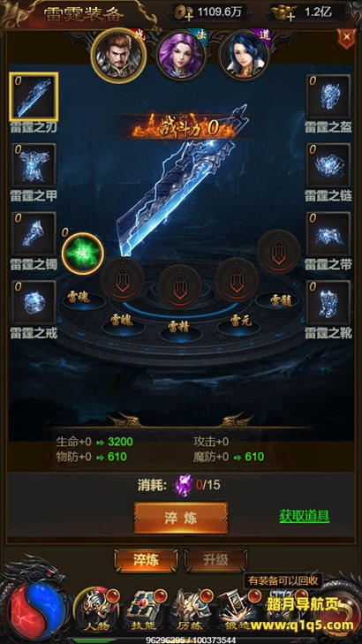362x644 pixels.
Task: Click the locked 雷髓 slot
Action: coord(278,252)
